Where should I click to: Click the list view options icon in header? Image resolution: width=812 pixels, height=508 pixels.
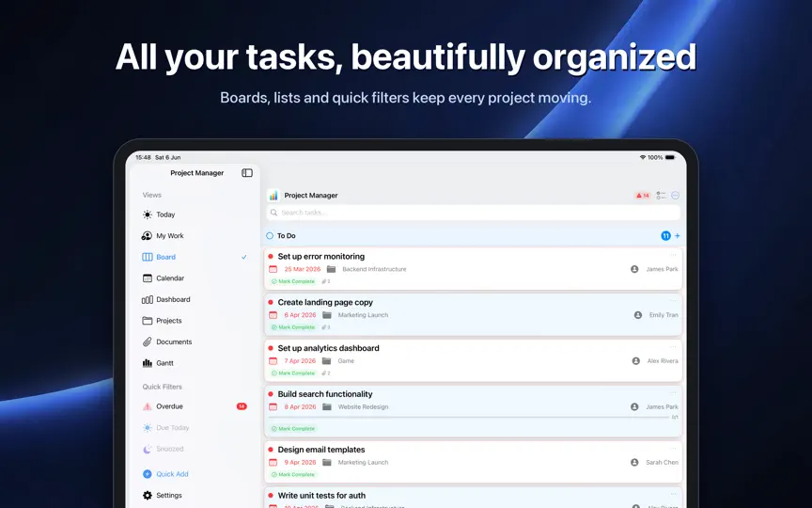(661, 196)
